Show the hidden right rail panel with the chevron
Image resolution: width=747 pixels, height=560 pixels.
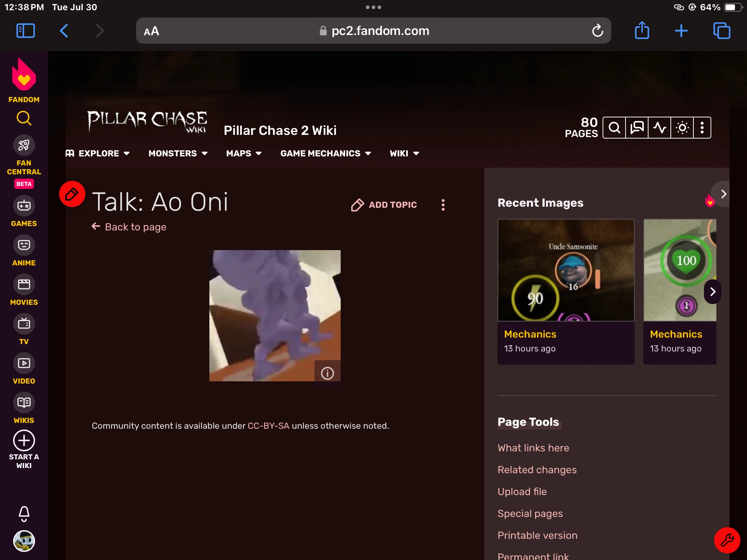point(724,194)
